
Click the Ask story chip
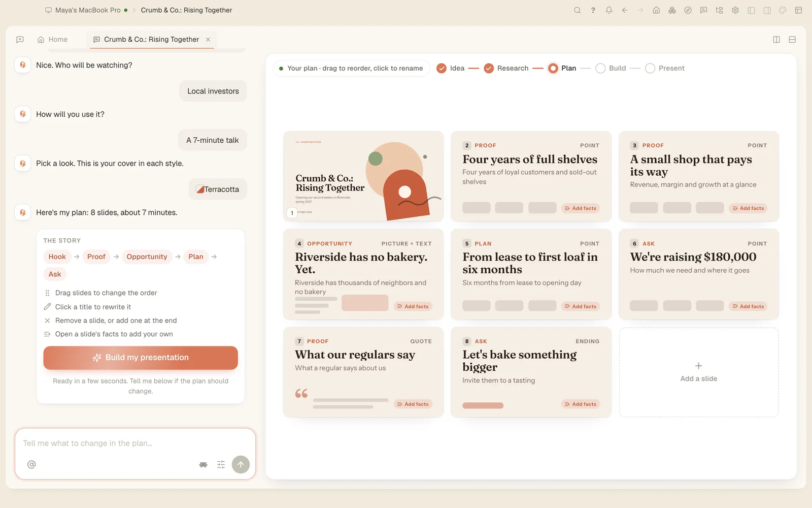(55, 274)
